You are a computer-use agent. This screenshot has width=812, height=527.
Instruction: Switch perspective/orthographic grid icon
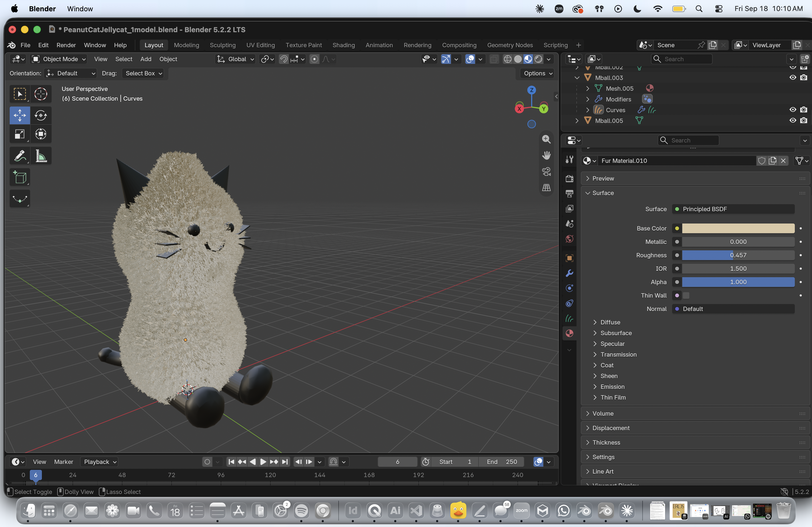[546, 188]
